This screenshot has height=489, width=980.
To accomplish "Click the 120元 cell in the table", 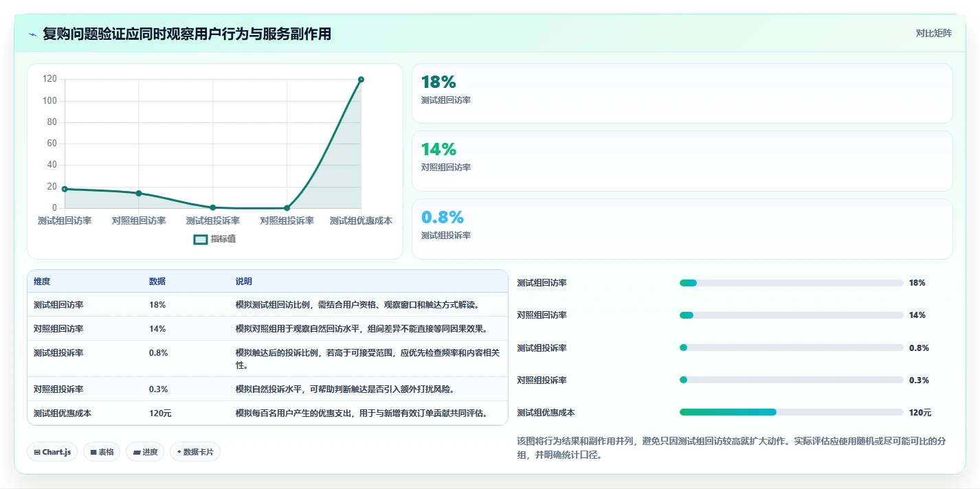I will tap(160, 413).
